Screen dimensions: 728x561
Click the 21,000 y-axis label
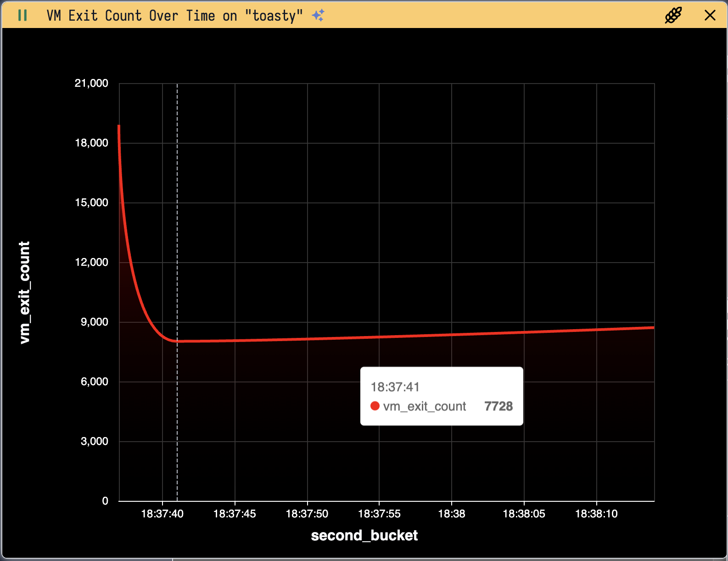tap(91, 83)
